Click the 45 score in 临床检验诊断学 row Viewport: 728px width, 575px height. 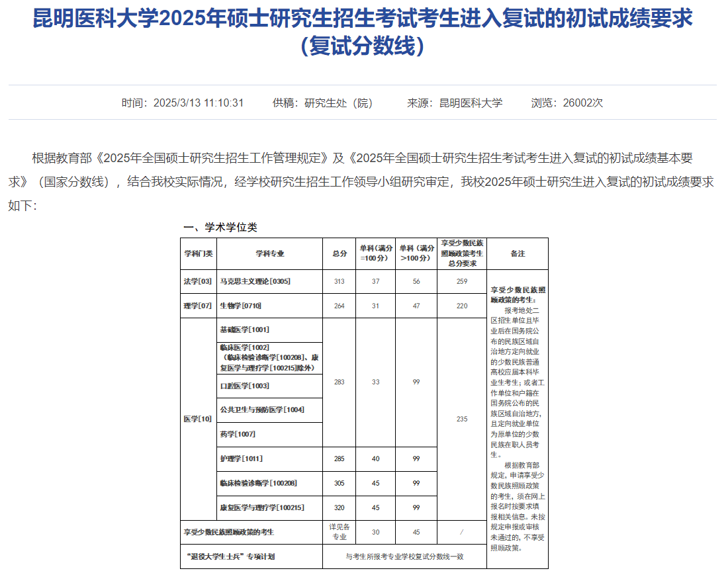coord(376,484)
